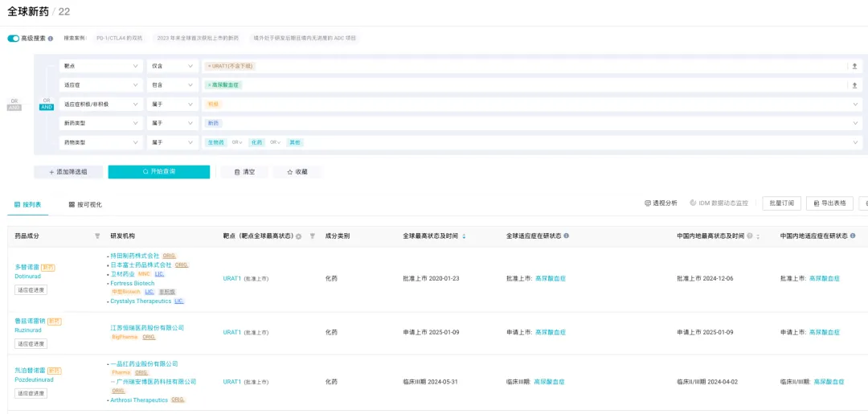
Task: Switch to the 按列表 tab
Action: pyautogui.click(x=28, y=204)
